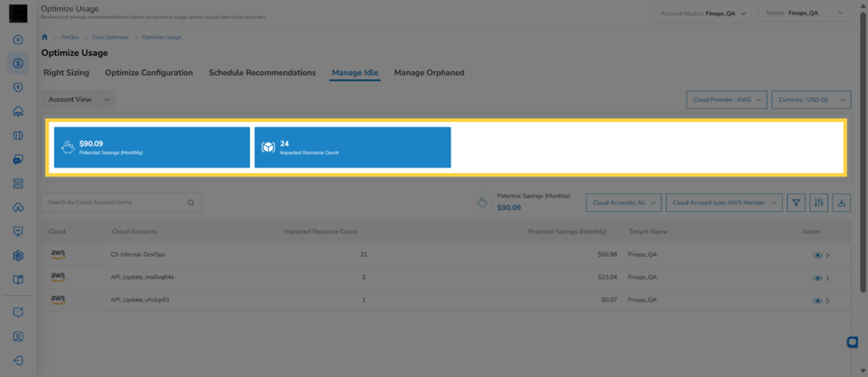
Task: Select the Manage Idle tab
Action: 355,72
